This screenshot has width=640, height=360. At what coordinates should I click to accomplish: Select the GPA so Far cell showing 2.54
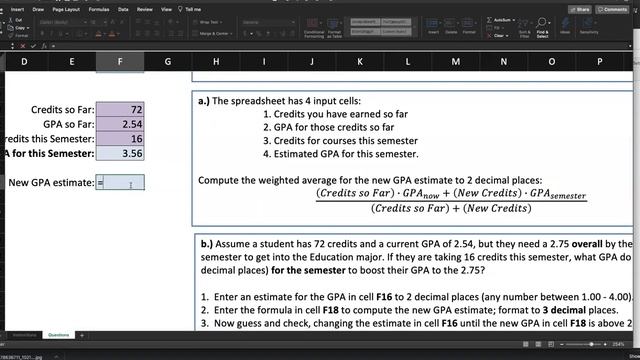(x=120, y=124)
